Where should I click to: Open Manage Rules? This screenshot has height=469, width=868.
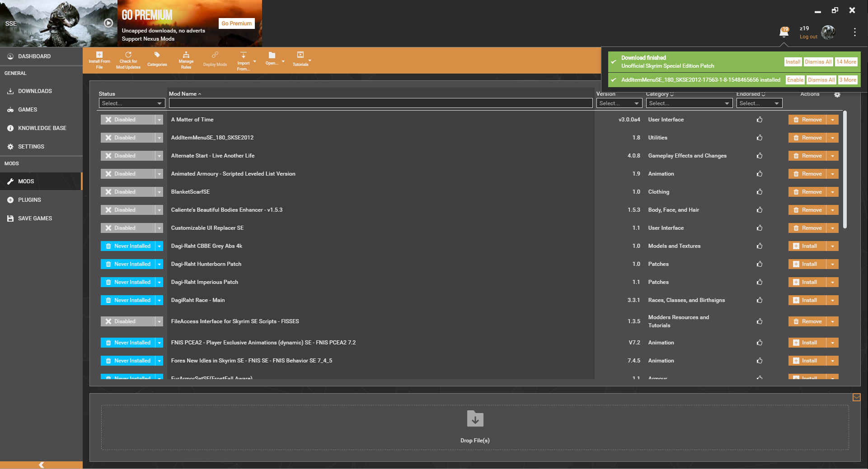click(x=186, y=60)
